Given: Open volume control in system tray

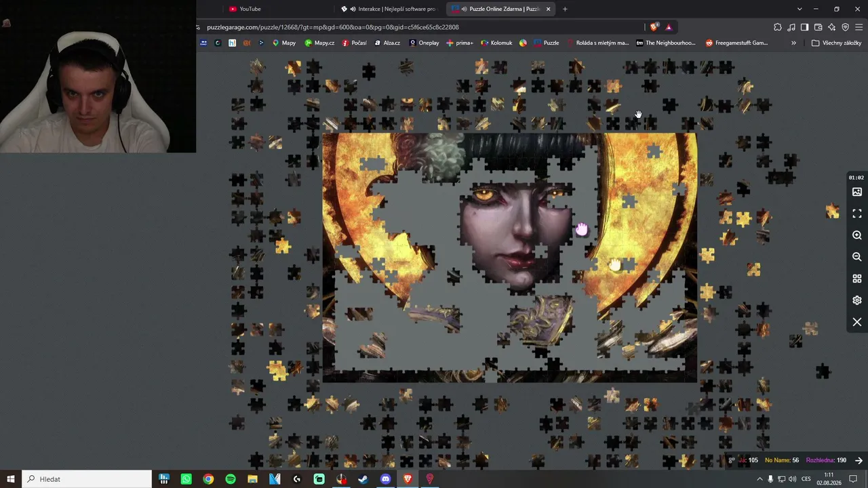Looking at the screenshot, I should [793, 479].
